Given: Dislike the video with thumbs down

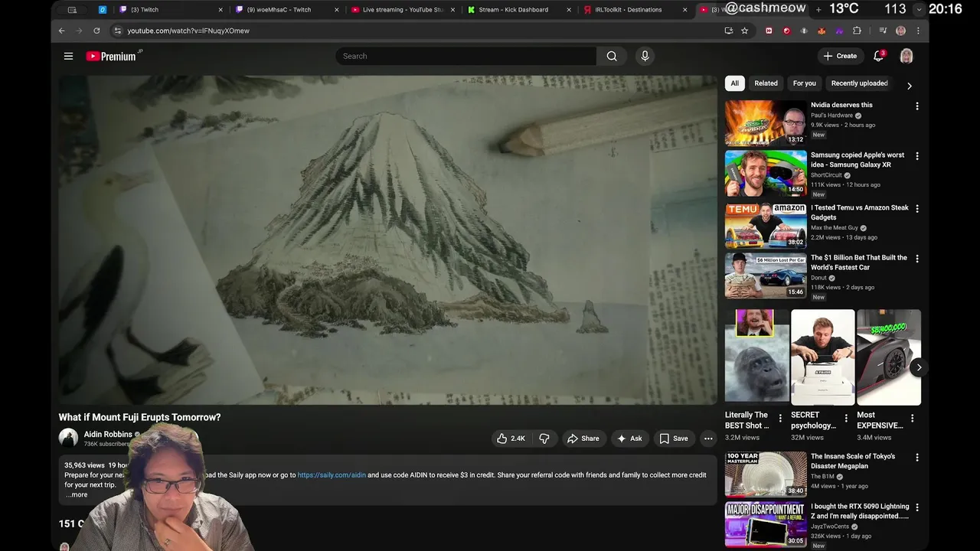Looking at the screenshot, I should coord(544,439).
